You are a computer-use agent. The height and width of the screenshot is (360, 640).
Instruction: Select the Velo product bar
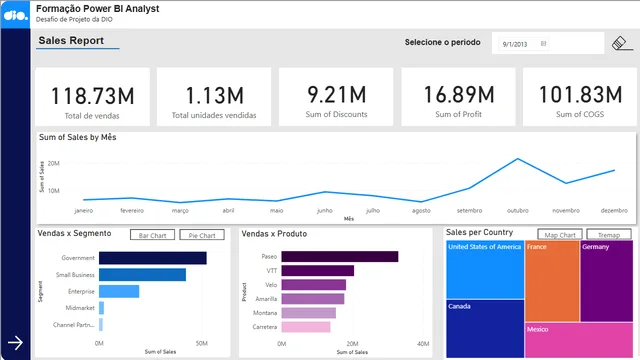(x=313, y=284)
